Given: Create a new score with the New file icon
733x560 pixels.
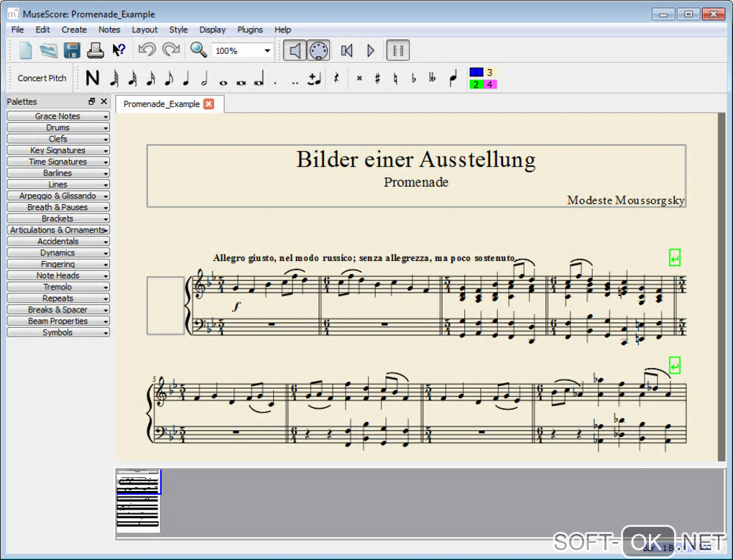Looking at the screenshot, I should 26,50.
